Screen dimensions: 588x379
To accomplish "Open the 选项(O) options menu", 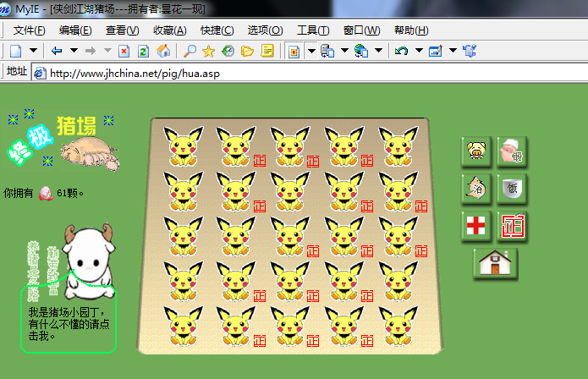I will pos(265,30).
